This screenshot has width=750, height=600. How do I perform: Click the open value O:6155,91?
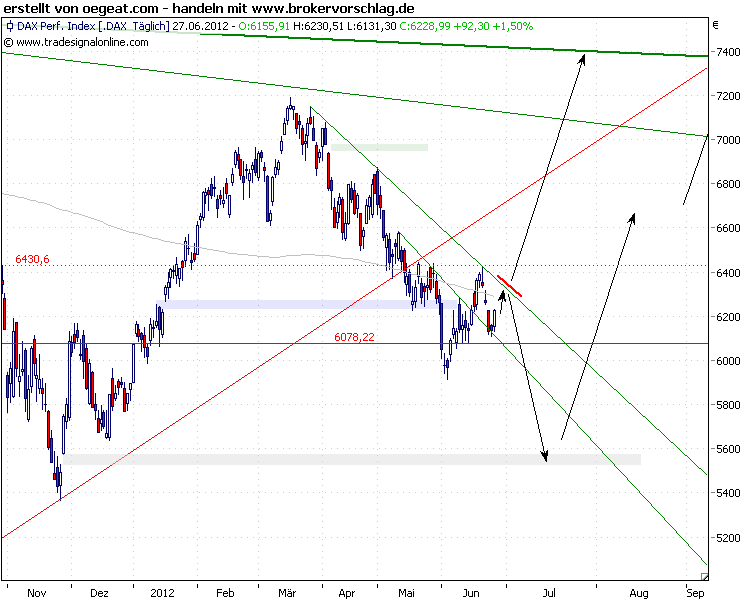[x=264, y=26]
